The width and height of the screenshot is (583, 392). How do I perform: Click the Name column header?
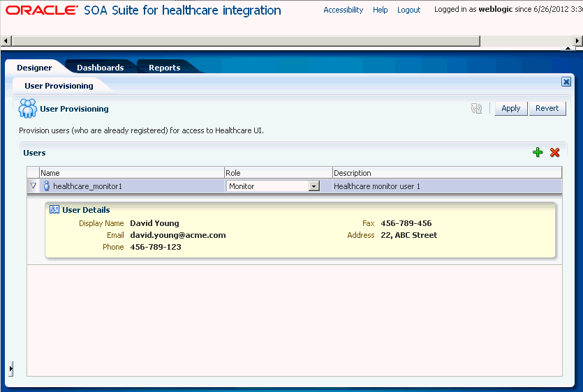[x=132, y=173]
